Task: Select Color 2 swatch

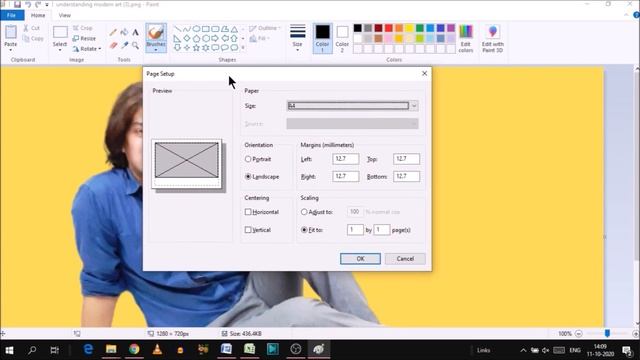Action: click(342, 39)
